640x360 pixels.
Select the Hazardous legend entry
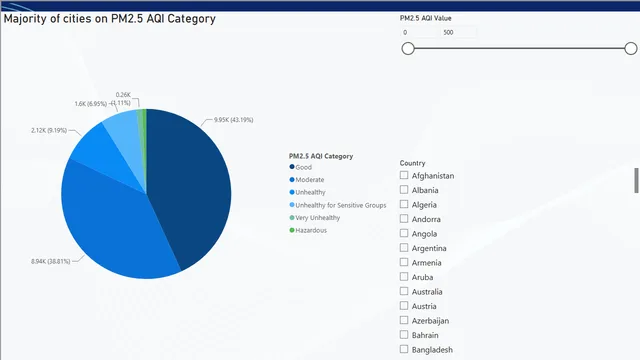[x=308, y=230]
